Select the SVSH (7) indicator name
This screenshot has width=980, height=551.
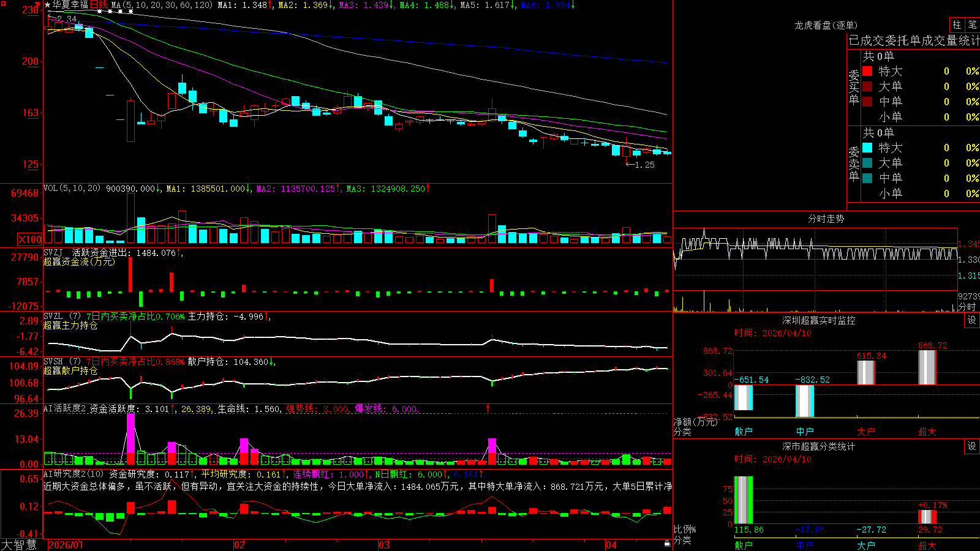[x=62, y=361]
